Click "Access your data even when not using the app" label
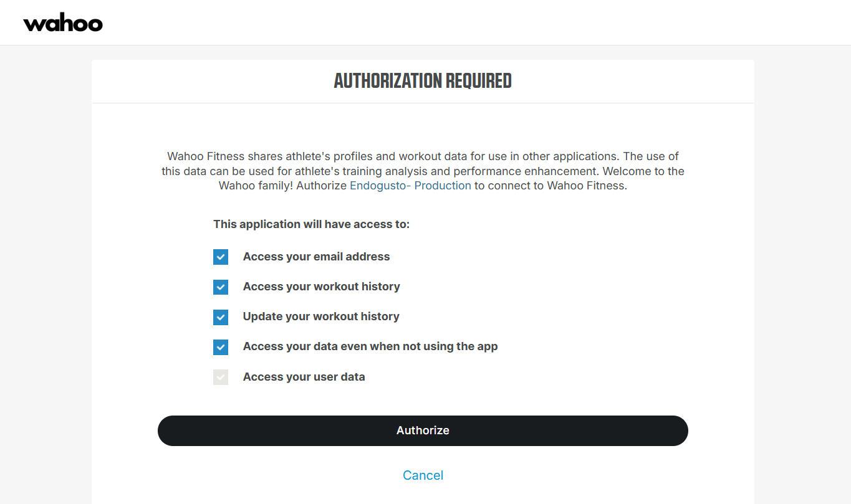The width and height of the screenshot is (851, 504). click(370, 346)
